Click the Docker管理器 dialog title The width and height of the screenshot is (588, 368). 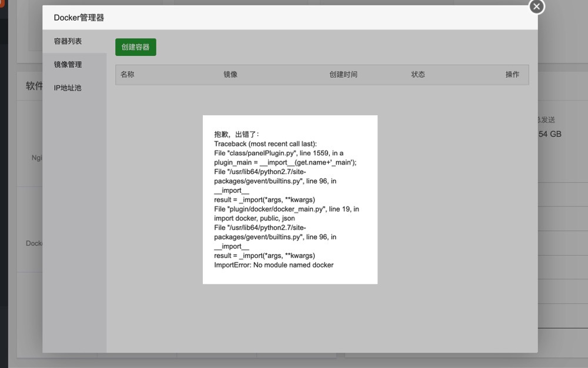click(79, 18)
